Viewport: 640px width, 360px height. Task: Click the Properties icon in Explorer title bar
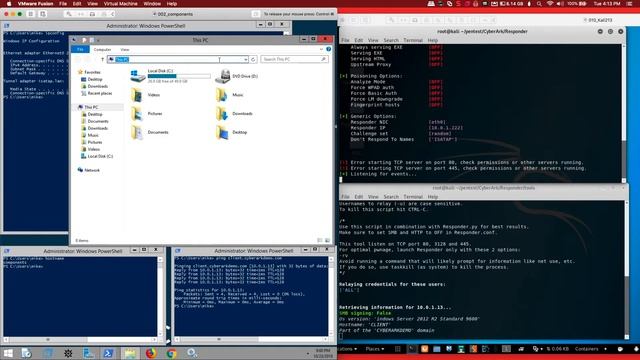point(84,40)
